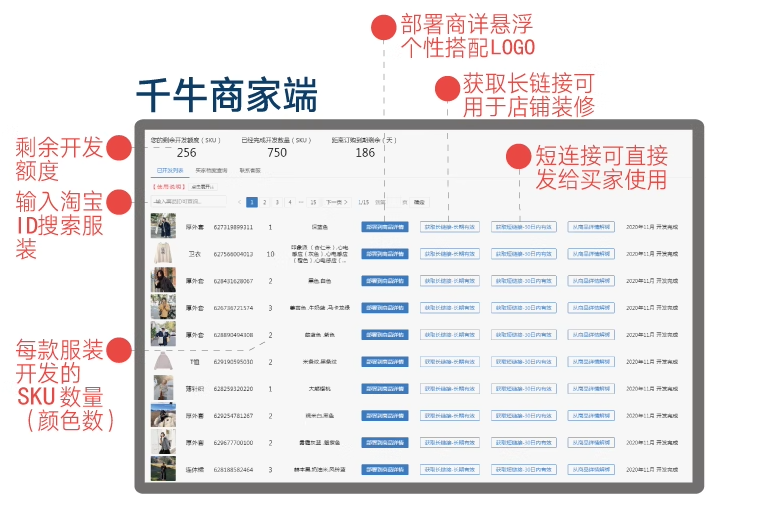This screenshot has height=525, width=775.
Task: Click 部署到商品详情 in the 连体裤 row
Action: click(x=385, y=469)
